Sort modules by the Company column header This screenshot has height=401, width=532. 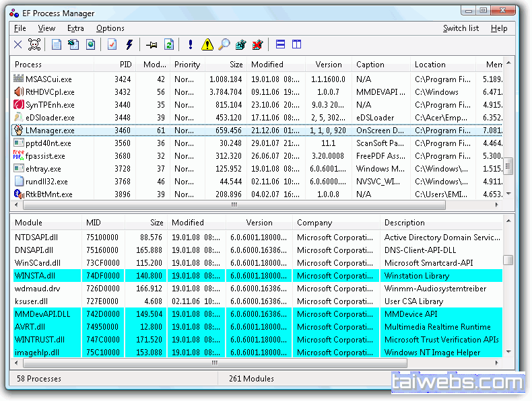pyautogui.click(x=314, y=223)
